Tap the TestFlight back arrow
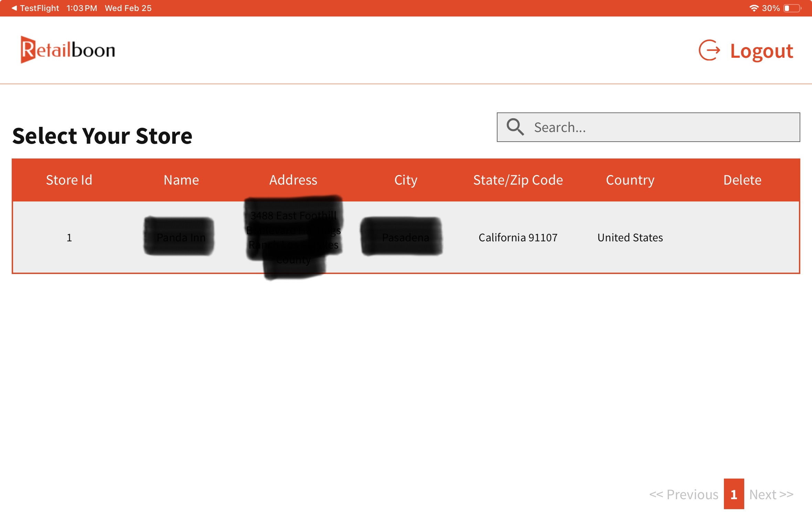 coord(14,8)
